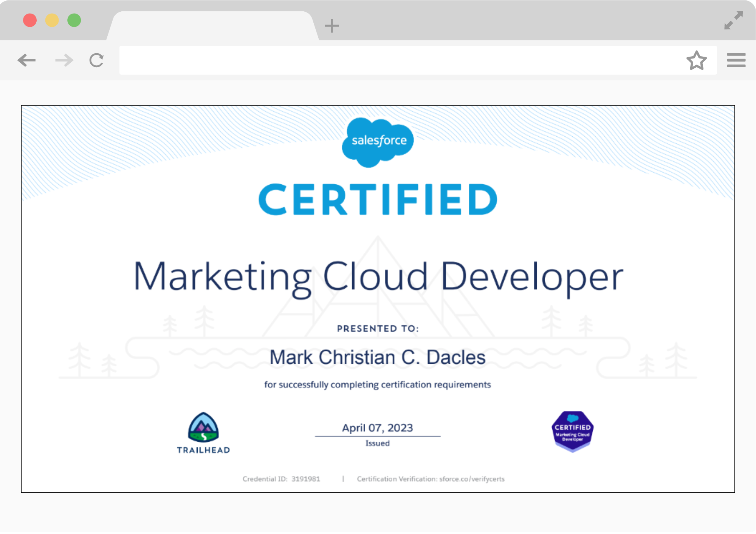Click the Issued label under the date
The height and width of the screenshot is (534, 756).
(378, 443)
